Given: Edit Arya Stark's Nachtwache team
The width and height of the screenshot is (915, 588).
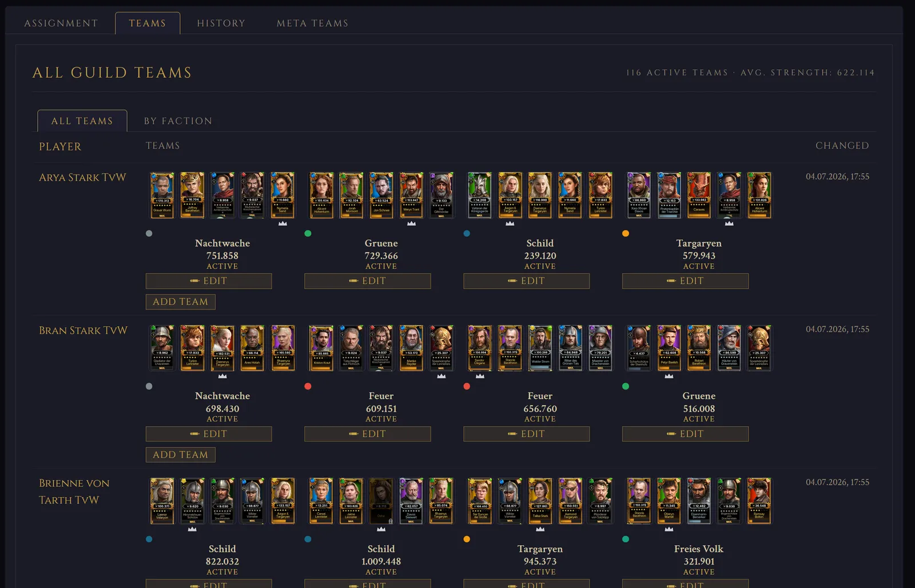Looking at the screenshot, I should point(209,281).
